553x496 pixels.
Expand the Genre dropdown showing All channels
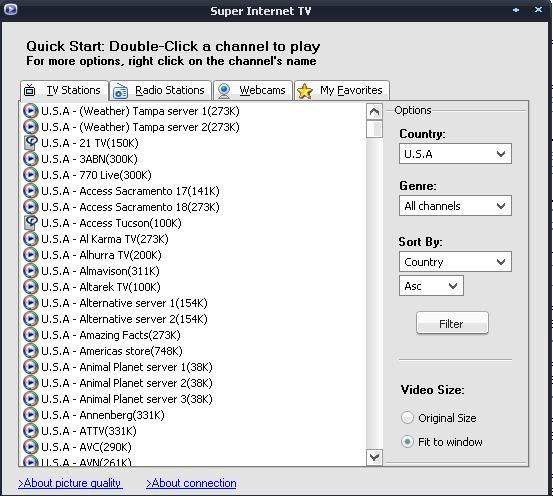click(x=455, y=205)
